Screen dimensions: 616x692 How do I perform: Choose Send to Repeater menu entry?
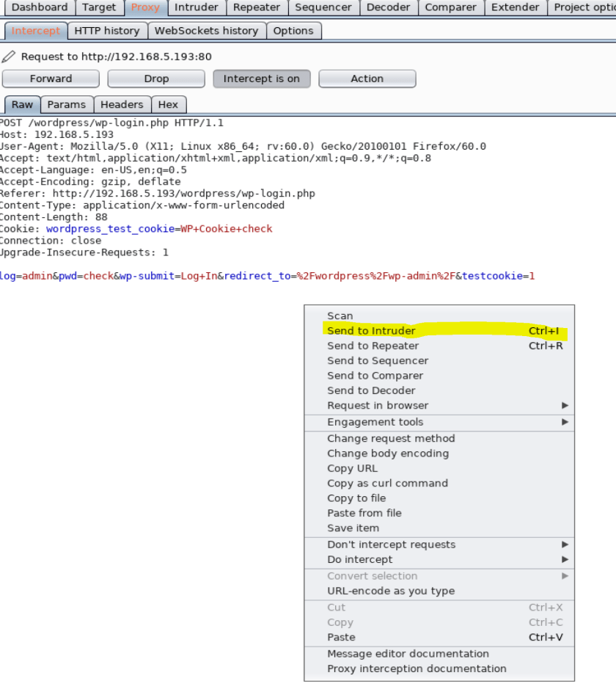click(373, 346)
